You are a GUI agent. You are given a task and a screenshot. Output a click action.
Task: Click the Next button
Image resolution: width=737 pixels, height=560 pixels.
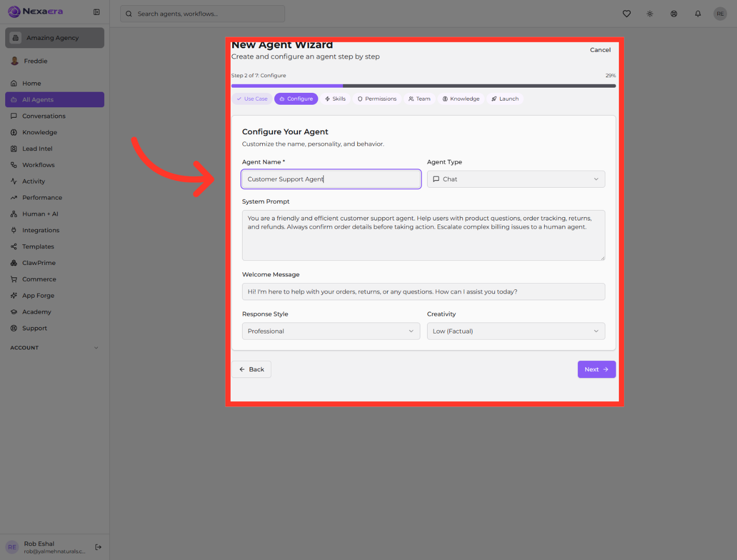(x=597, y=370)
